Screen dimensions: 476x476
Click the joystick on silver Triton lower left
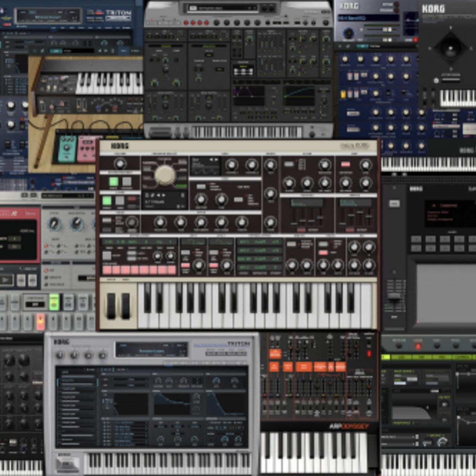click(68, 465)
